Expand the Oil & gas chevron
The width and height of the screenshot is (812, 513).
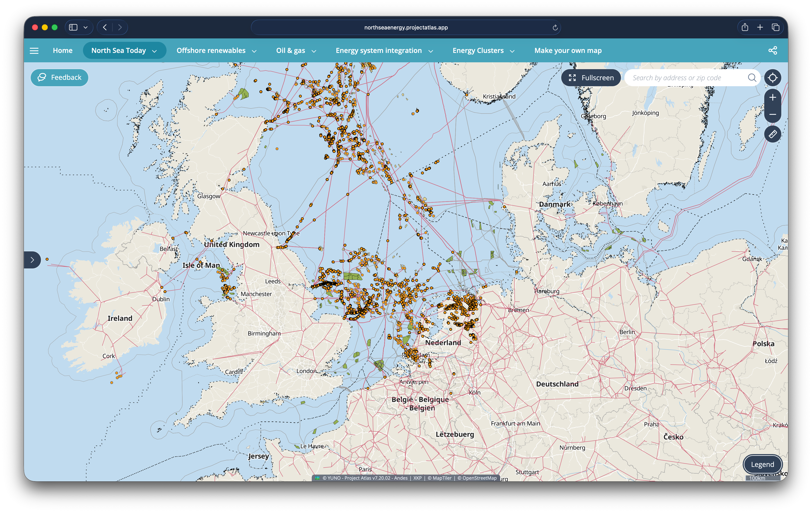click(x=314, y=51)
